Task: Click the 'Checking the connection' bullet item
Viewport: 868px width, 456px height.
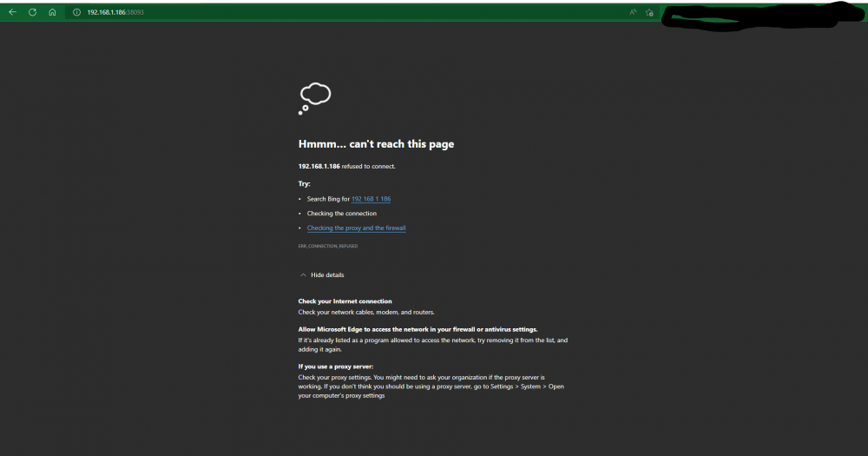Action: pyautogui.click(x=341, y=214)
